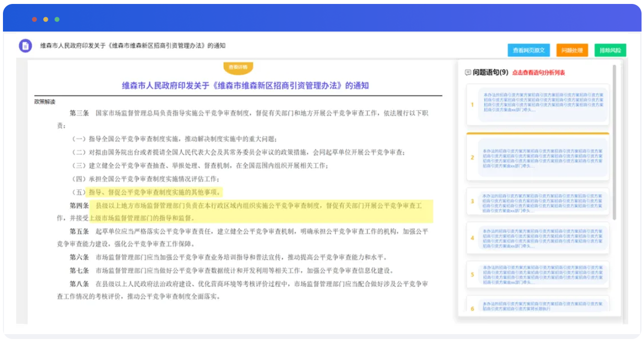Open problem sentence card number 3

[x=538, y=202]
